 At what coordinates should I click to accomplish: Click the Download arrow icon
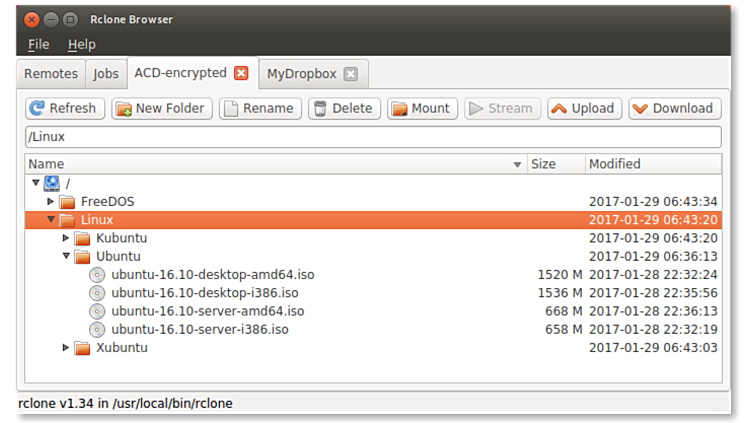[x=639, y=108]
